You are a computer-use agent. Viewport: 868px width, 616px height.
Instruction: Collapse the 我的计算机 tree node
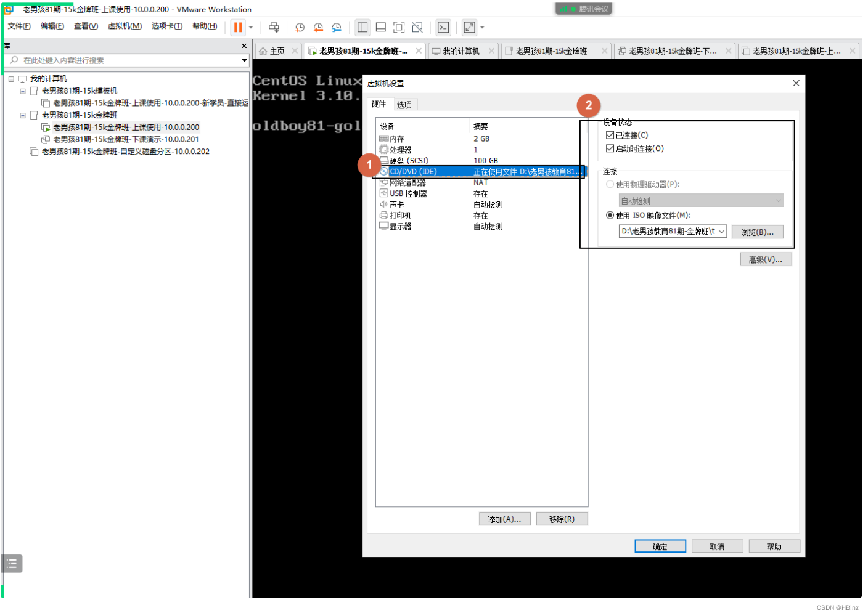tap(11, 79)
